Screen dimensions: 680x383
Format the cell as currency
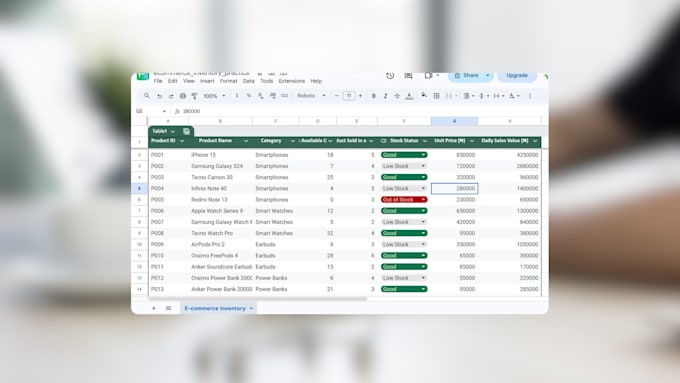point(237,96)
